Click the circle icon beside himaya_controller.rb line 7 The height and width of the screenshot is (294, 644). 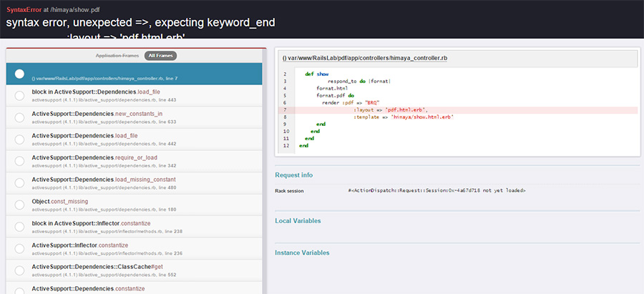click(x=19, y=74)
